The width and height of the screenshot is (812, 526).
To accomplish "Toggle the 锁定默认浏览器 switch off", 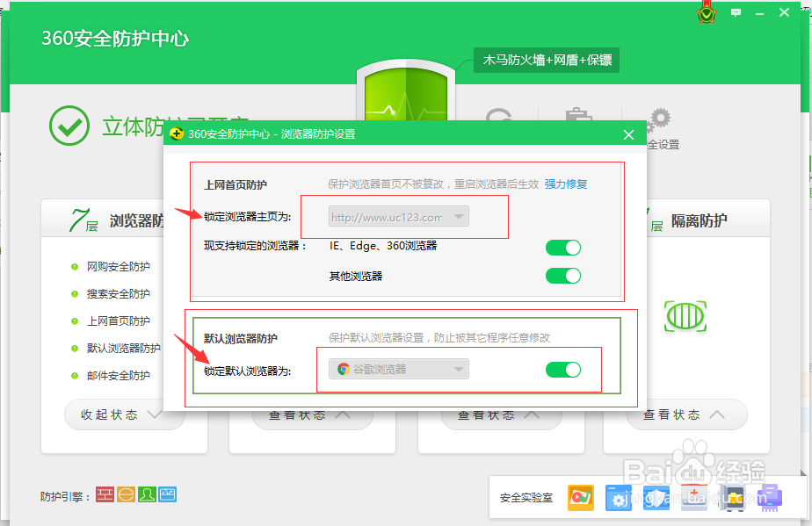I will (562, 370).
